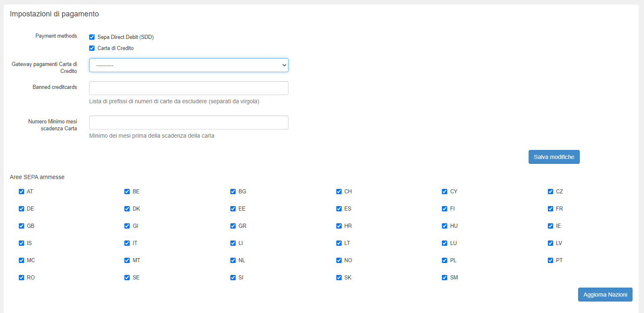Uncheck Carta di Credito payment method

(x=92, y=48)
